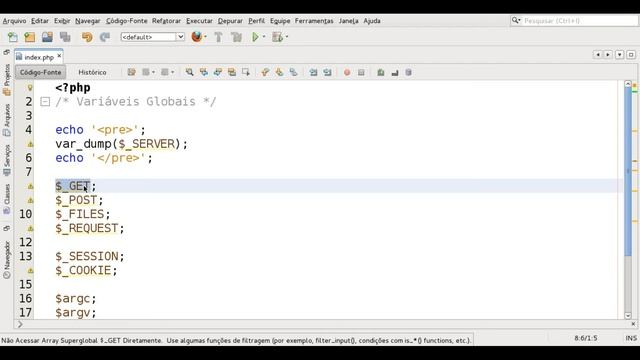Open the Classes side panel
This screenshot has height=360, width=640.
[7, 199]
